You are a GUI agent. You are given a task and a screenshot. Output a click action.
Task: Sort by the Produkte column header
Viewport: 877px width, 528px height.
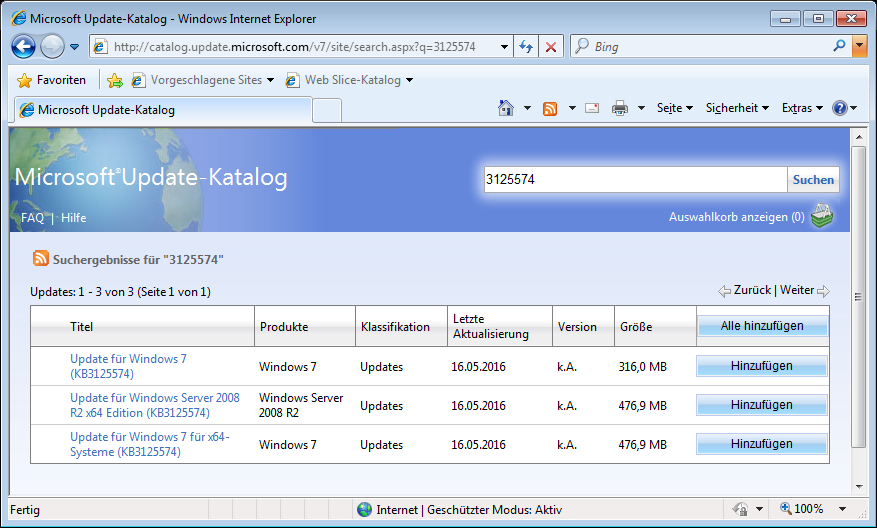tap(284, 327)
